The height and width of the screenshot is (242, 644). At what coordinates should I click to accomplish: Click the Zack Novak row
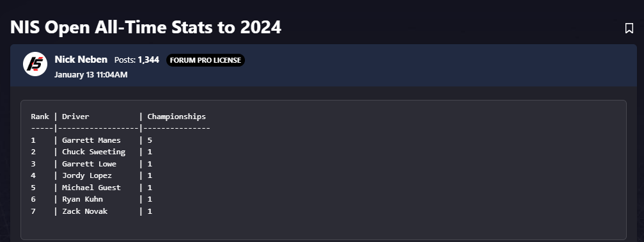click(x=91, y=211)
